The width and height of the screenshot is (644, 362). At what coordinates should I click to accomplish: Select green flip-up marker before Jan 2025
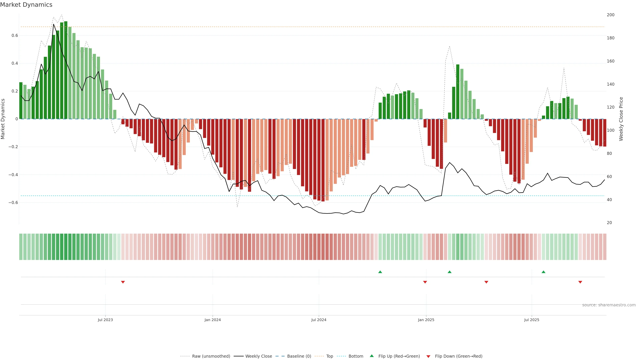[x=380, y=272]
